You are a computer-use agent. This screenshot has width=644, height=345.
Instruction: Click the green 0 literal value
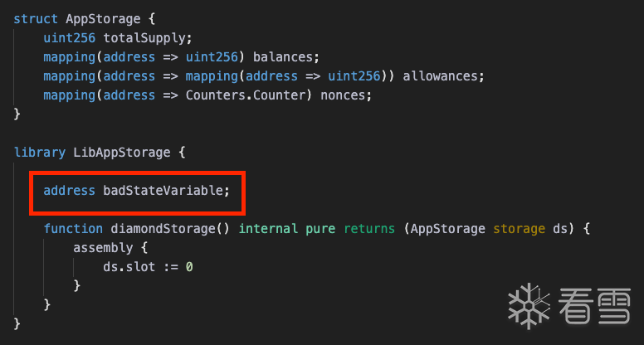tap(189, 267)
